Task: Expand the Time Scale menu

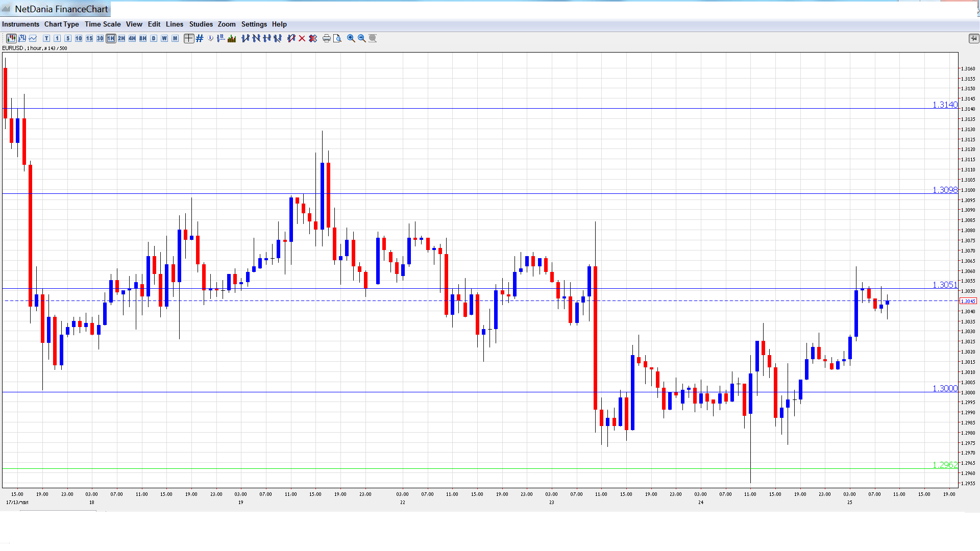Action: click(x=103, y=24)
